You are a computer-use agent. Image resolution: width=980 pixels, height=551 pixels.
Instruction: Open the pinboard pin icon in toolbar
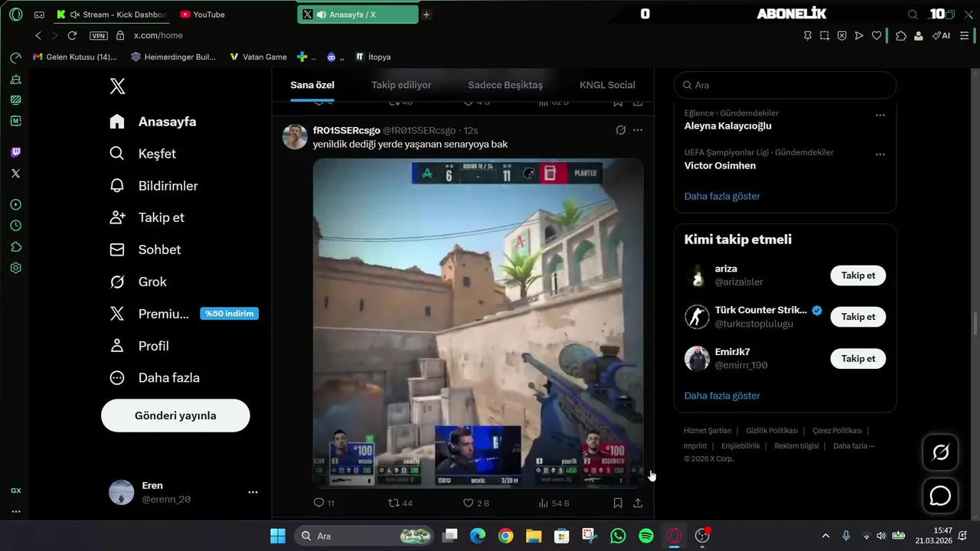pyautogui.click(x=807, y=35)
